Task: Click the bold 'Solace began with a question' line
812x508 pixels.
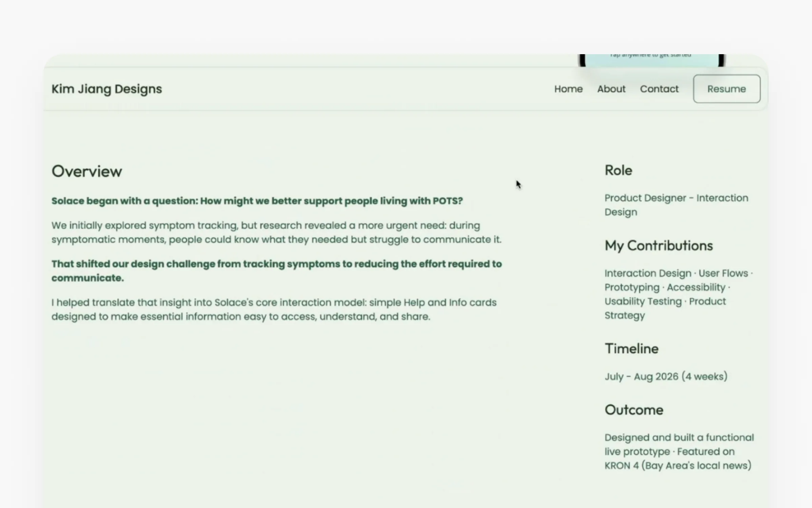Action: pos(257,201)
